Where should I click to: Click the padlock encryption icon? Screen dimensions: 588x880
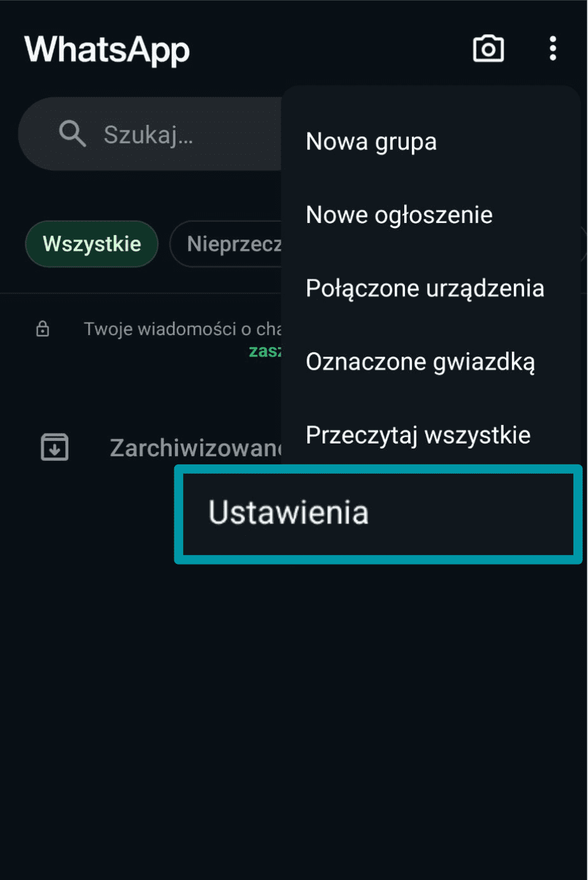pos(42,329)
